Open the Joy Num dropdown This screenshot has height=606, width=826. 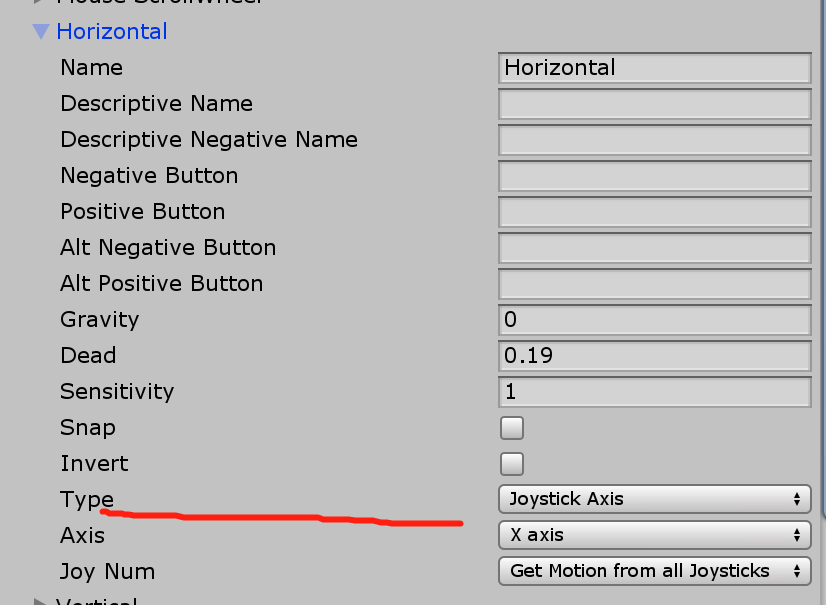point(654,571)
